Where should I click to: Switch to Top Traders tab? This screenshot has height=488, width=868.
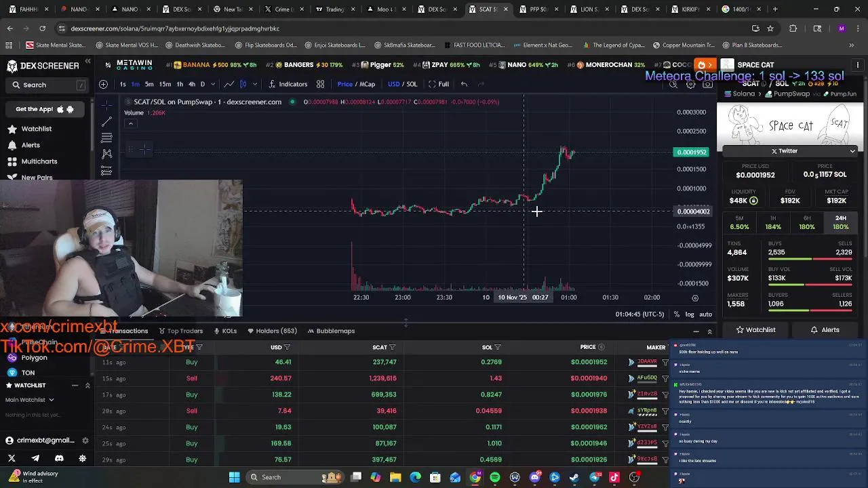tap(180, 331)
